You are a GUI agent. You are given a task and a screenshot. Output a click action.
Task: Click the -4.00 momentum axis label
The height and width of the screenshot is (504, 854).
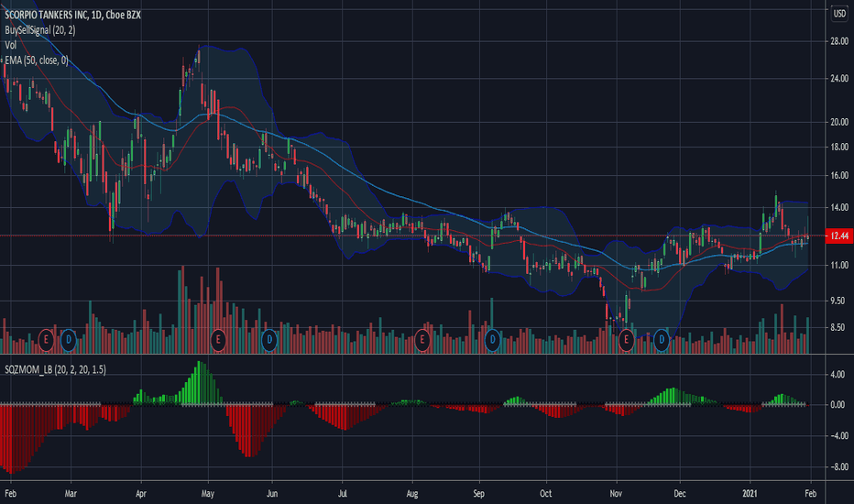(838, 436)
